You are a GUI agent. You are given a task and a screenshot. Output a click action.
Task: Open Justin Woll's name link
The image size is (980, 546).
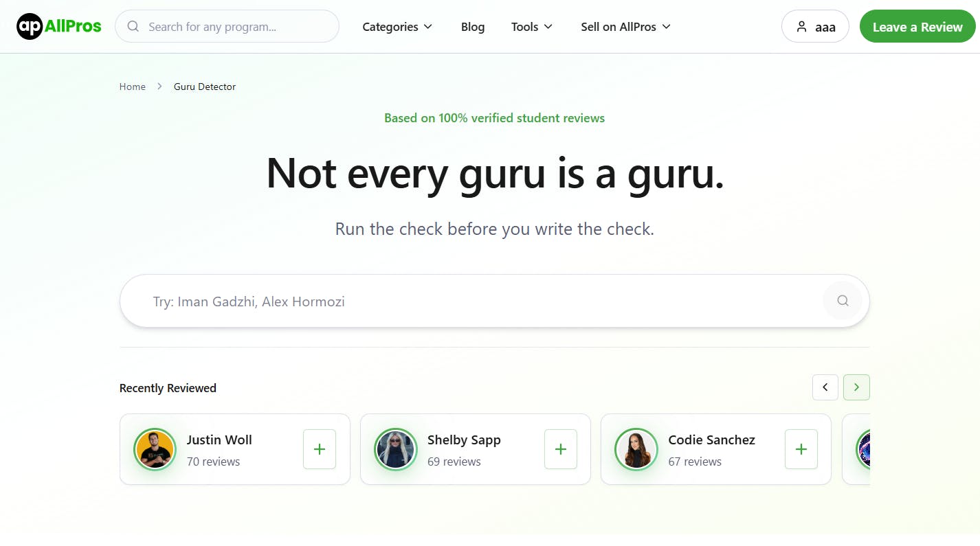pos(219,440)
